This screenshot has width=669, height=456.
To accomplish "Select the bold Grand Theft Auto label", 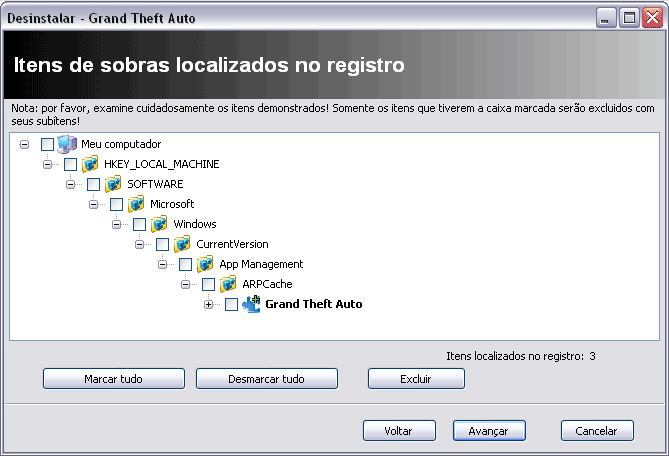I will (x=314, y=304).
